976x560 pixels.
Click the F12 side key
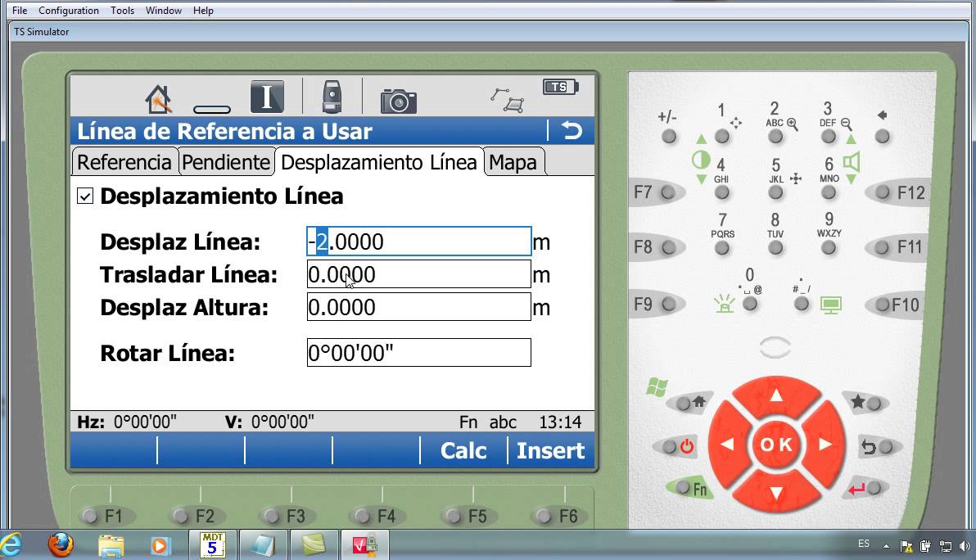(x=883, y=192)
